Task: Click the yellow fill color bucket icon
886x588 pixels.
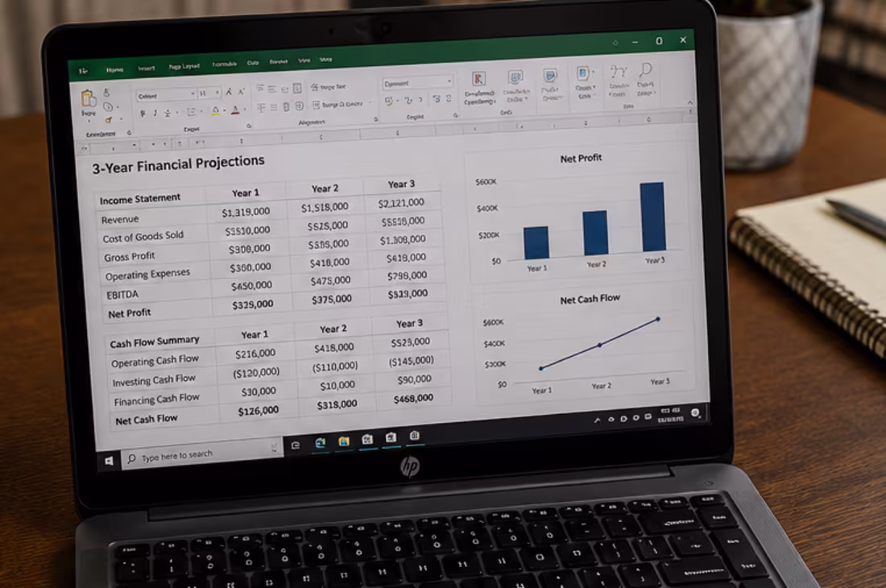Action: click(x=215, y=110)
